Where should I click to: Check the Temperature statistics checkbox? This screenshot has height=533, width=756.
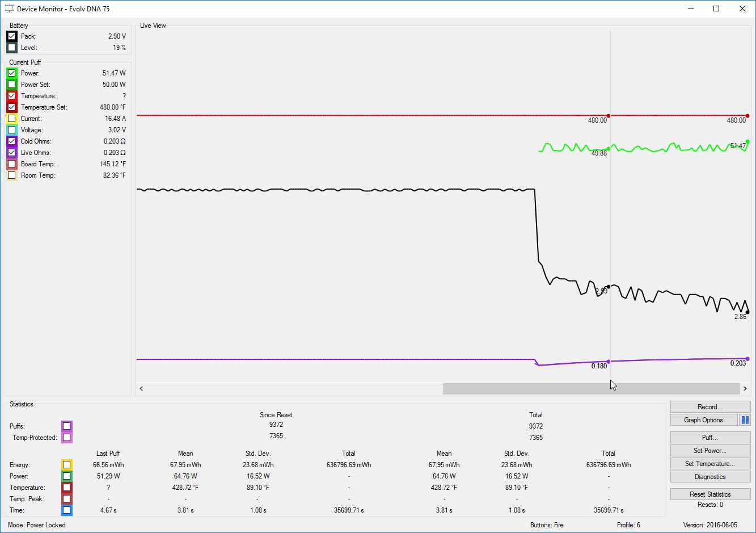pos(67,488)
